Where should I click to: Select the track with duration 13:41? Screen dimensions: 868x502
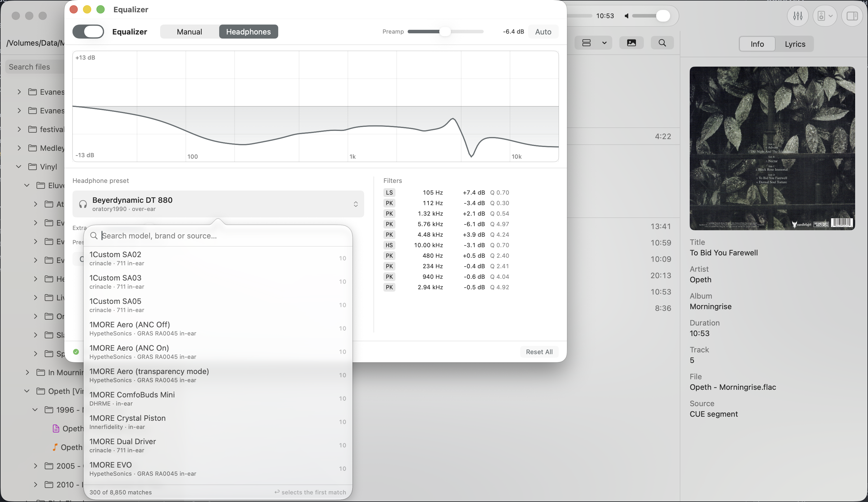660,226
